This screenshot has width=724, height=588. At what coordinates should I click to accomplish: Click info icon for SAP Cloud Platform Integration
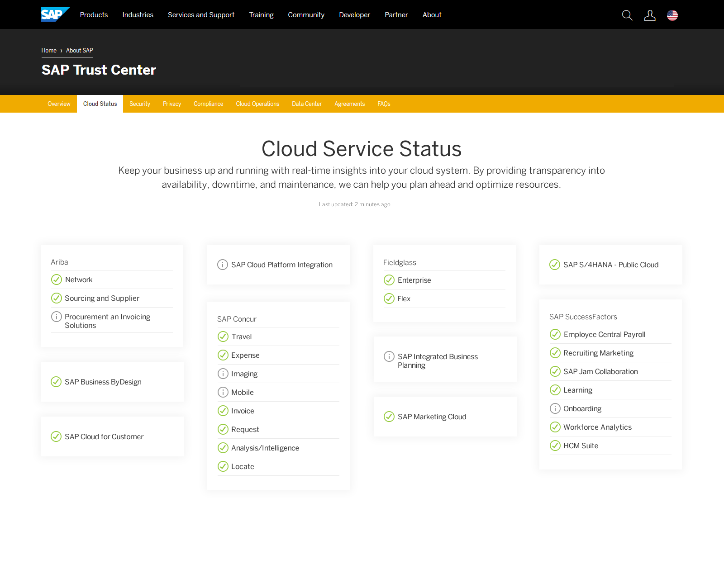coord(223,265)
